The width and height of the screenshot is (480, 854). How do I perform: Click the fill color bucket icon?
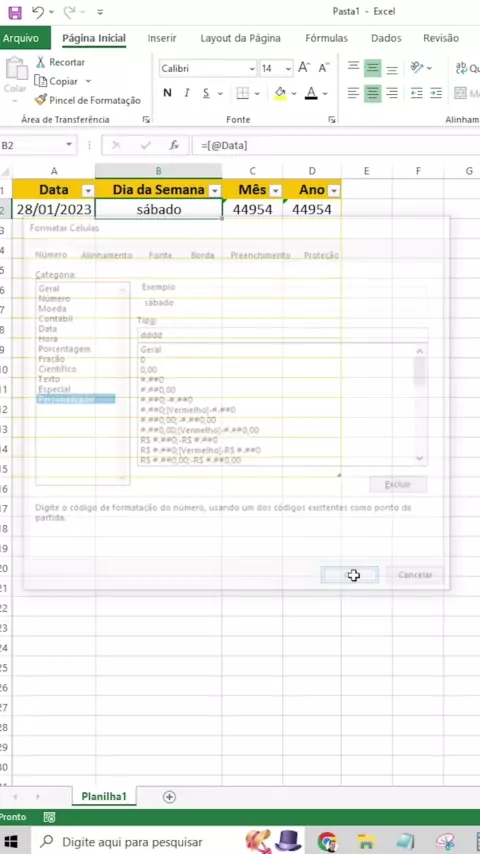280,93
